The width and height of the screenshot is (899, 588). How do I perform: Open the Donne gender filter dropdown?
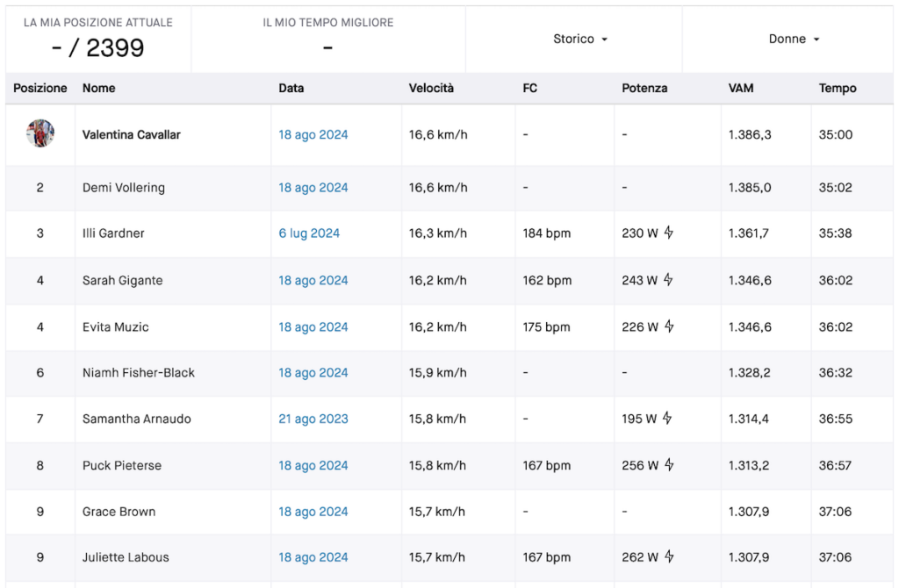794,39
